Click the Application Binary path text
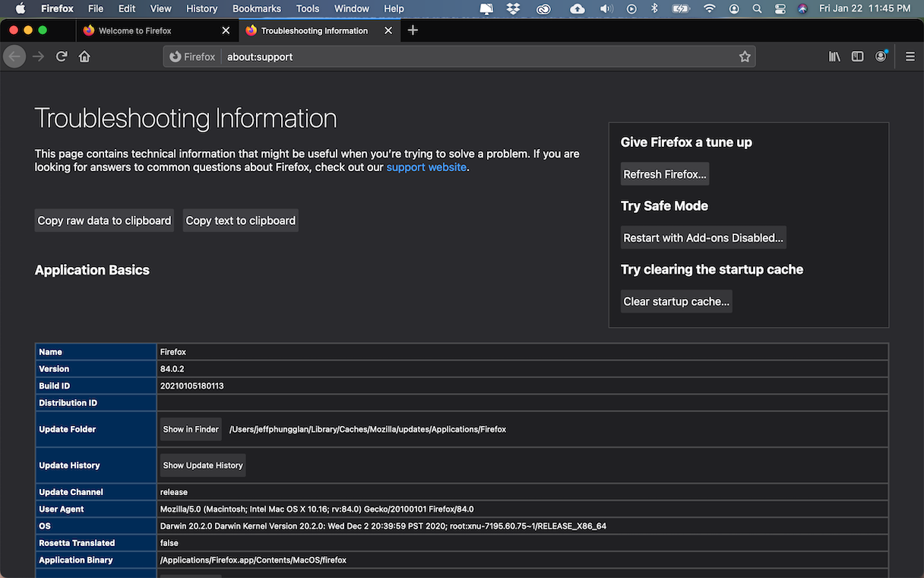 [253, 560]
